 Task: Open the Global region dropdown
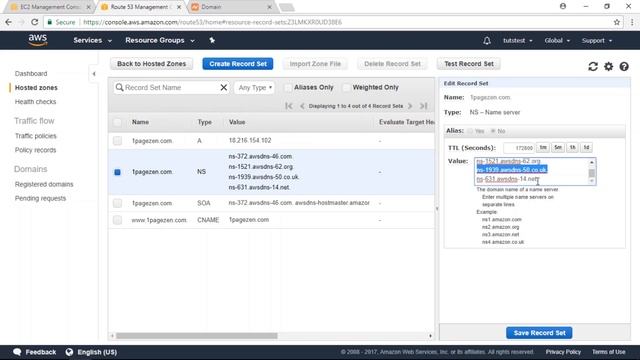(x=557, y=41)
